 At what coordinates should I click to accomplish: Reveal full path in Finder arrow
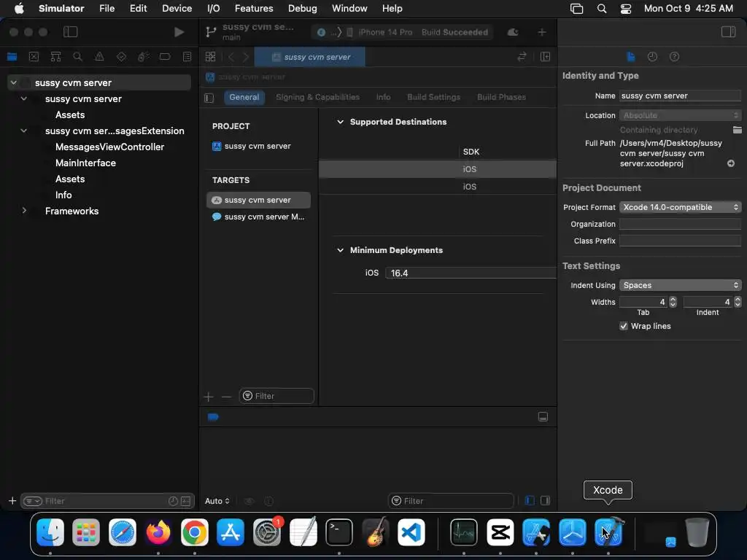point(731,163)
